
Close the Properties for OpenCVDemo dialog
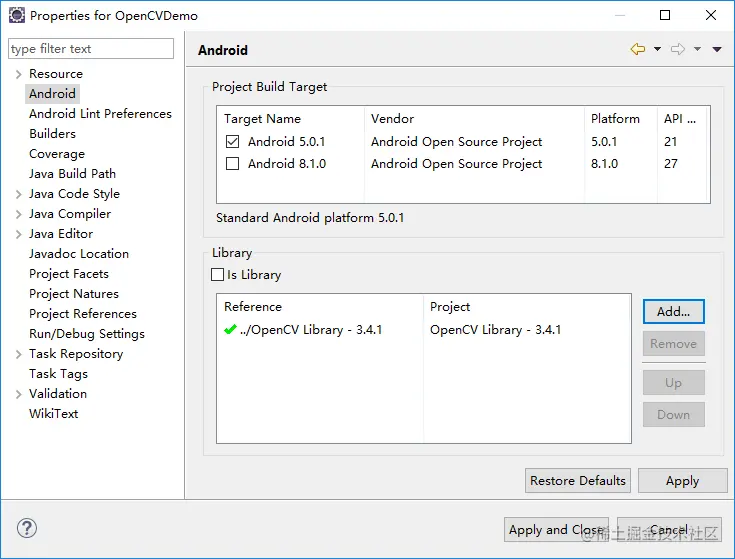[x=711, y=15]
